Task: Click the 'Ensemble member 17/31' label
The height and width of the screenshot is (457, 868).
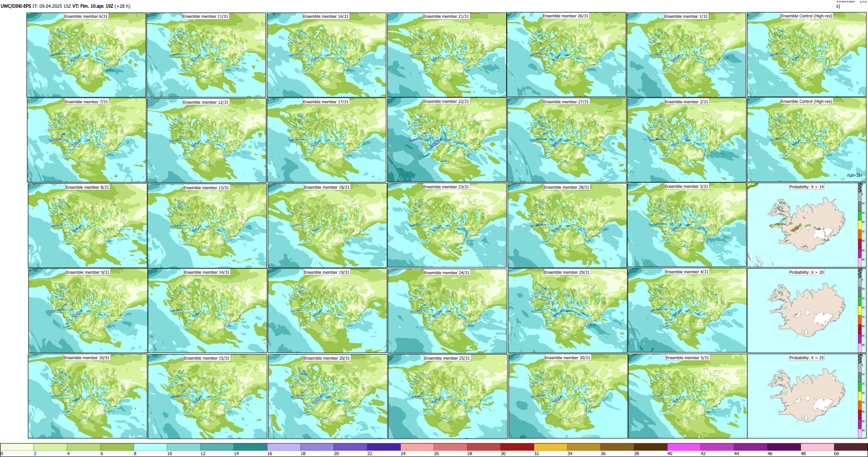Action: pyautogui.click(x=326, y=102)
